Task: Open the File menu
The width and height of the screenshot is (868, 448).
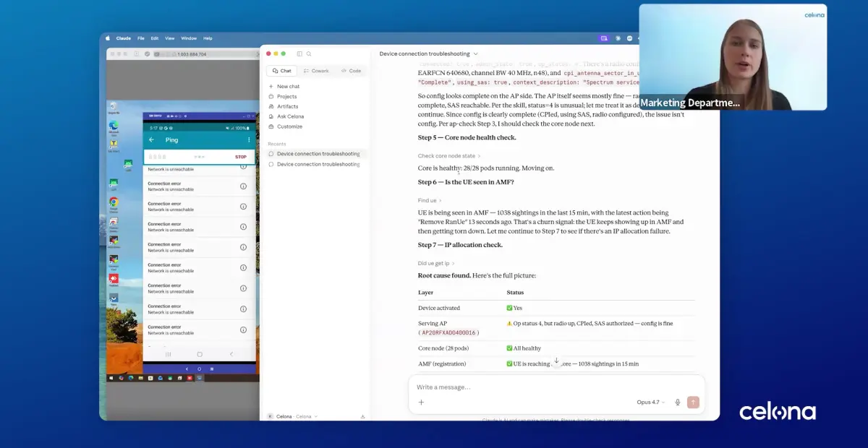Action: 141,38
